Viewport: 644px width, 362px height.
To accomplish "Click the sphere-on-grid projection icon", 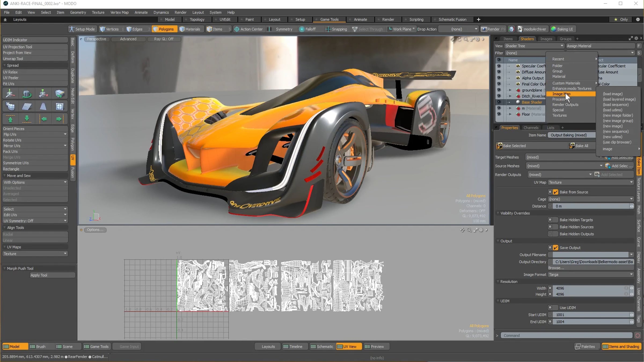I will point(59,106).
